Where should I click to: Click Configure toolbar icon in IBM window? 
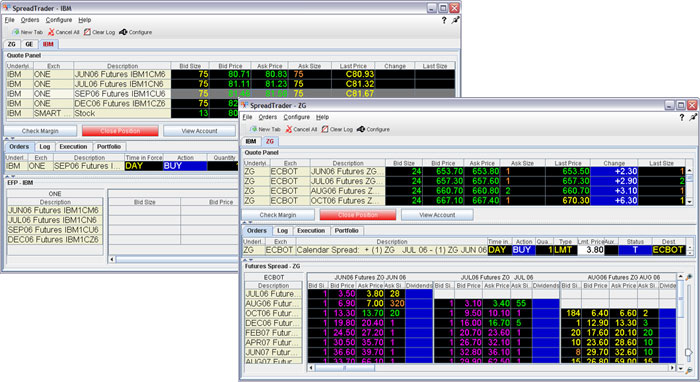click(x=124, y=32)
